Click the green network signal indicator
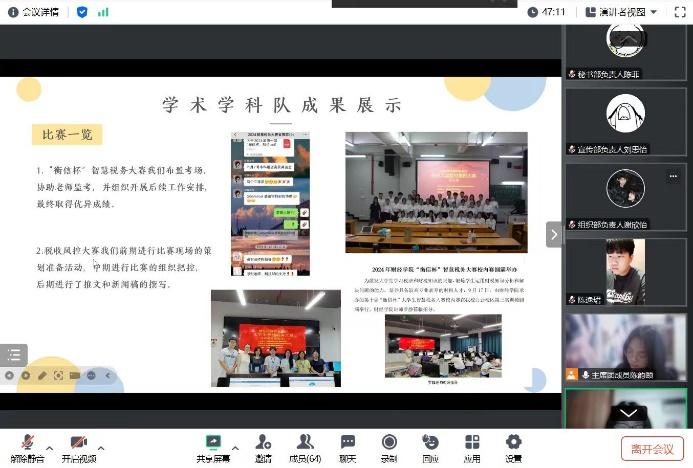 coord(103,11)
